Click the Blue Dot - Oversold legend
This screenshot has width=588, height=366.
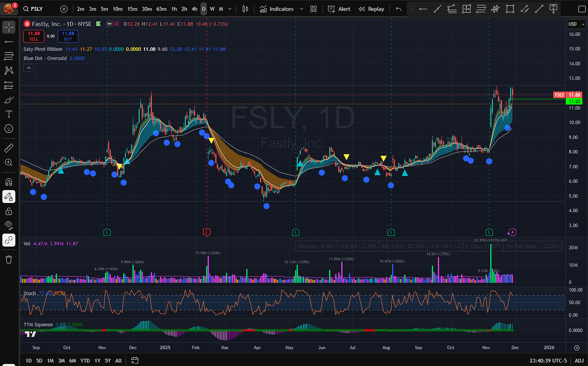tap(45, 58)
